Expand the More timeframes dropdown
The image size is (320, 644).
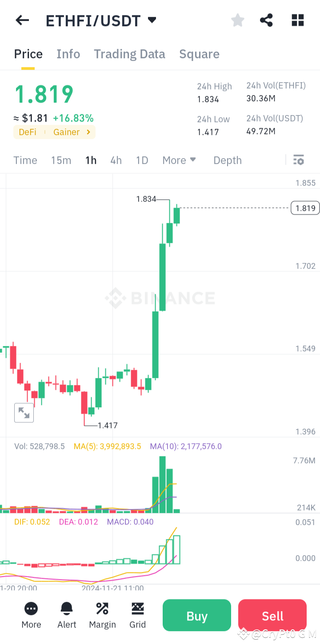(179, 160)
